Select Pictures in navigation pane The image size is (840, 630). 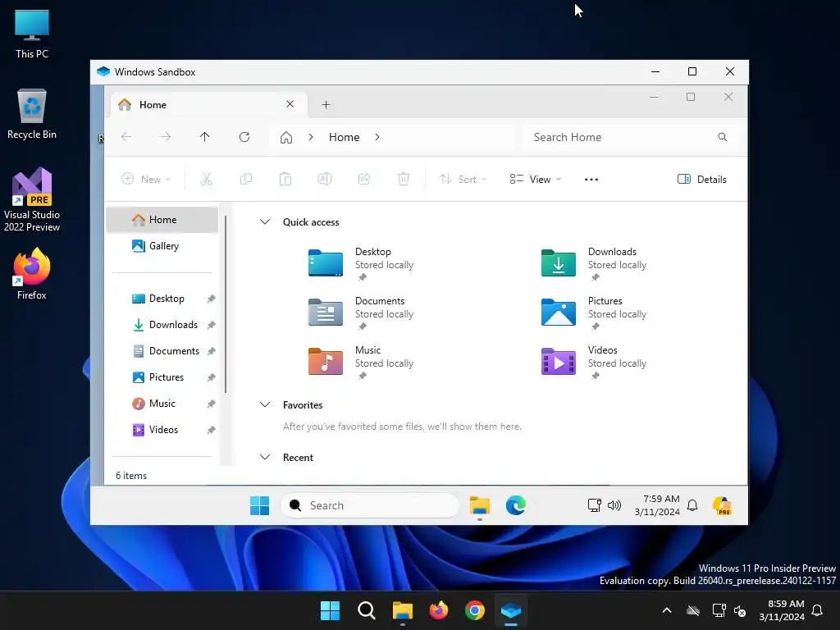point(162,377)
